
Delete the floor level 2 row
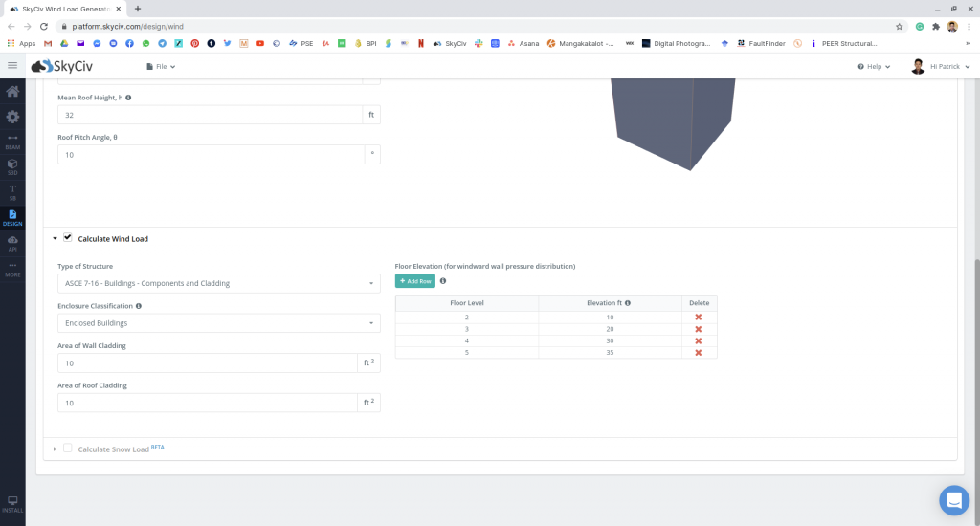pos(699,317)
